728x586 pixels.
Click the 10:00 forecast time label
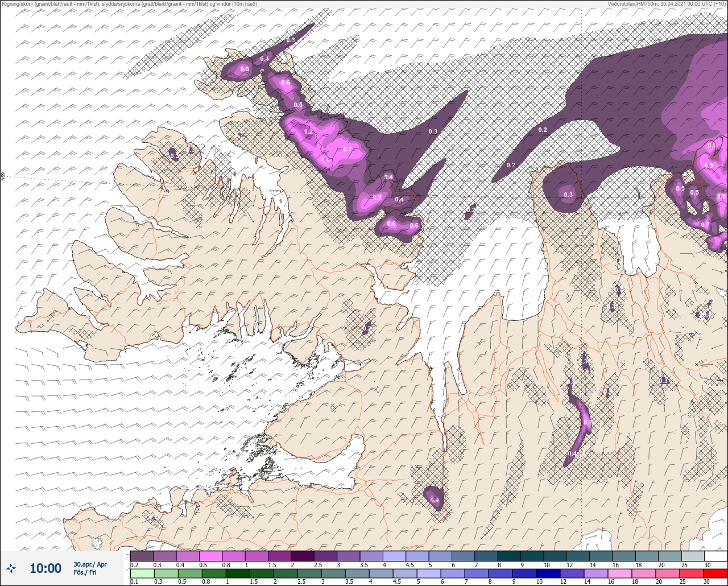pyautogui.click(x=45, y=568)
